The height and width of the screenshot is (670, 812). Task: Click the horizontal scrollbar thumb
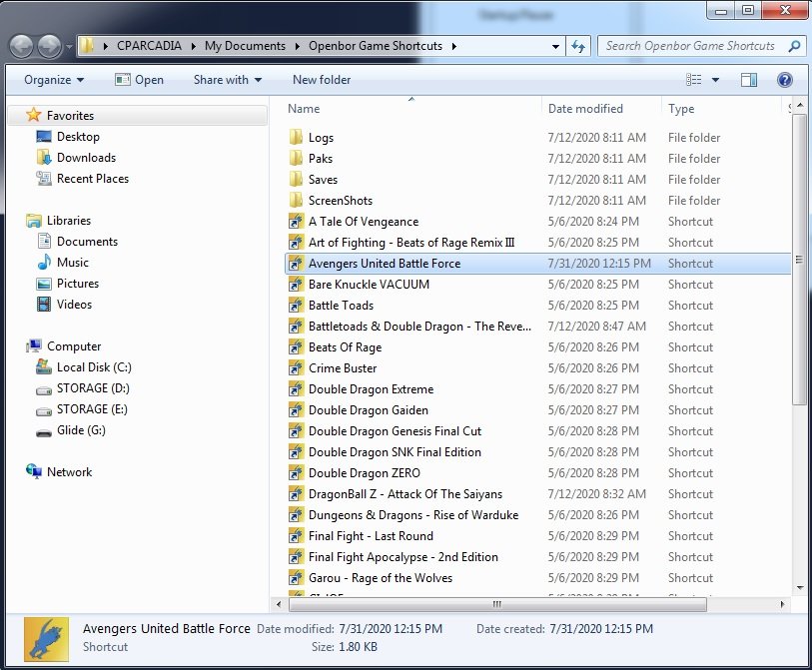coord(497,604)
